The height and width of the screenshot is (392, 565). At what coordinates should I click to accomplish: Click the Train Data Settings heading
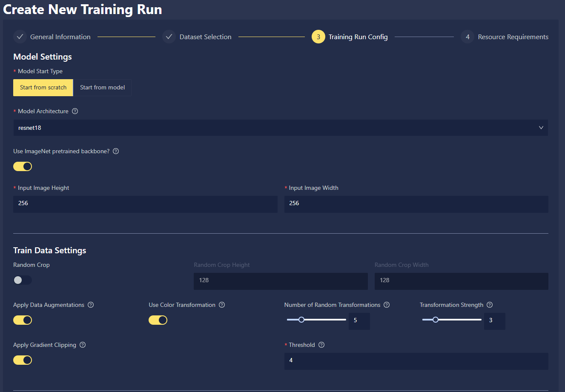point(50,251)
